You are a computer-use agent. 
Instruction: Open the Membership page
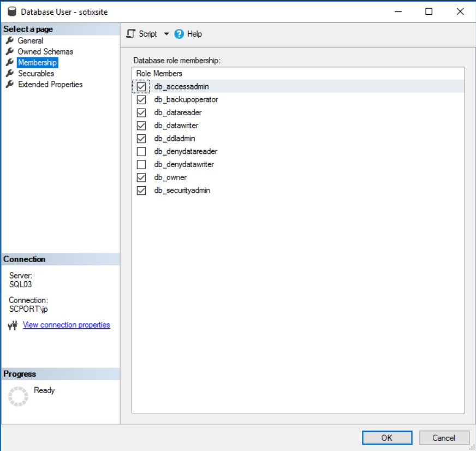point(37,63)
